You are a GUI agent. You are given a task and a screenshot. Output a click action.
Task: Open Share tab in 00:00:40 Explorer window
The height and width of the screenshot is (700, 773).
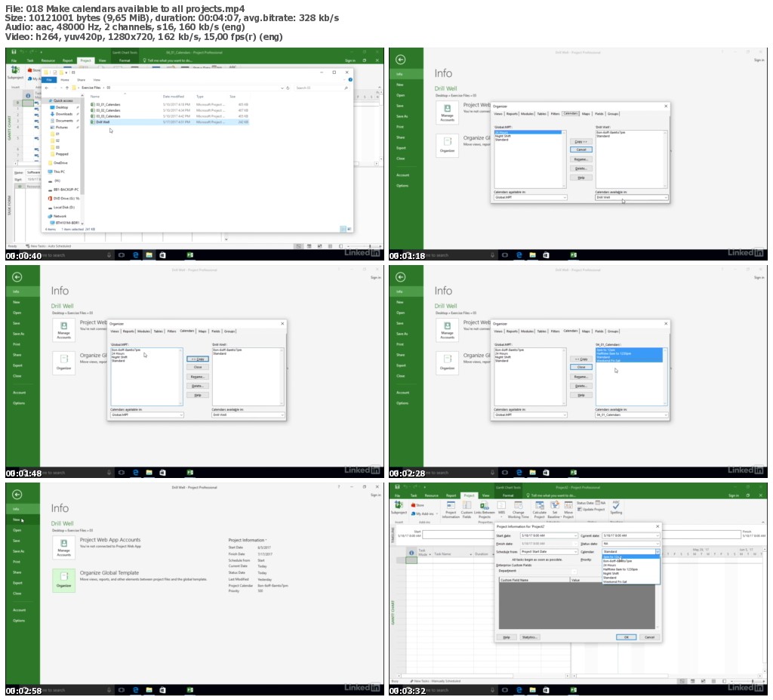point(82,80)
